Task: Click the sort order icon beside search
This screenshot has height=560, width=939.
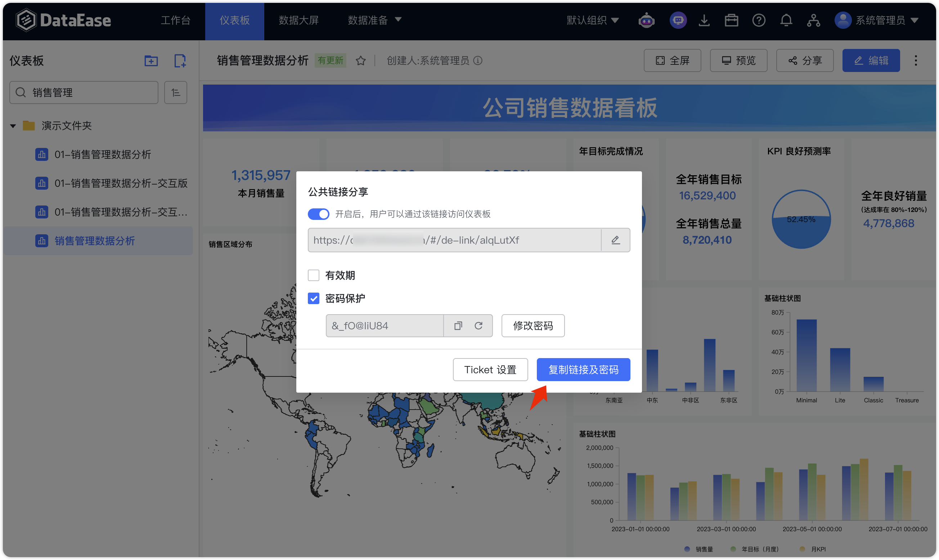Action: pos(175,92)
